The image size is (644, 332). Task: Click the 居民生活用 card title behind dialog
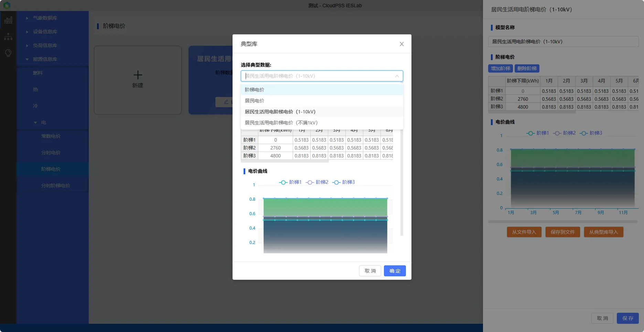[x=214, y=59]
